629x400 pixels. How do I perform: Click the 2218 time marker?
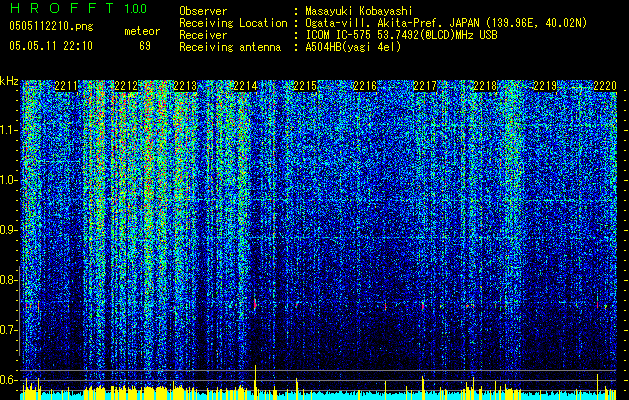click(485, 86)
